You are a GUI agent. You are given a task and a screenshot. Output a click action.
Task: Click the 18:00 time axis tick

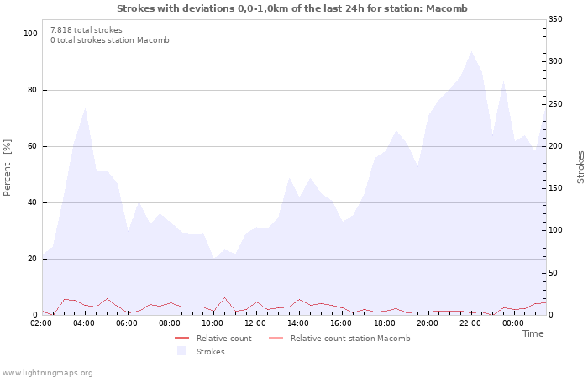(384, 323)
